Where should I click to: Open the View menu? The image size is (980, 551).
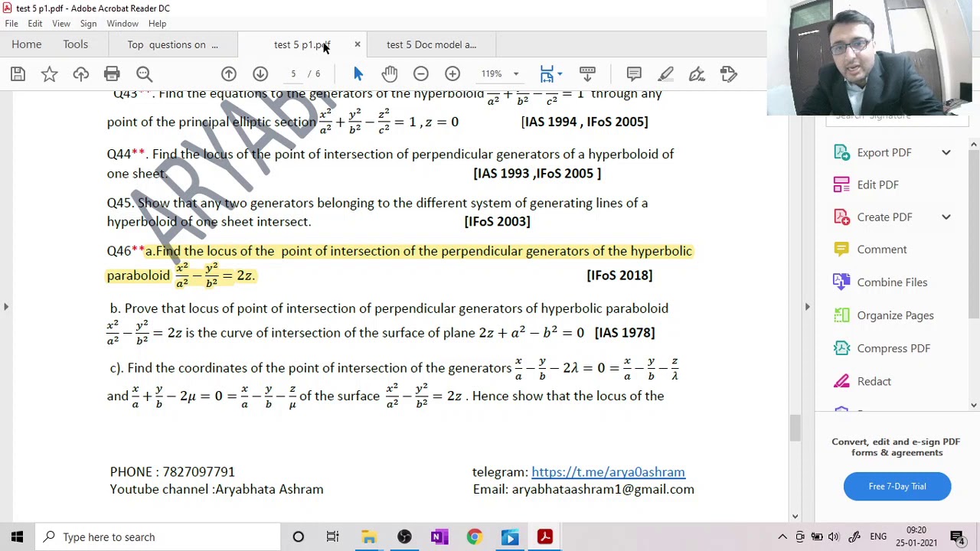coord(61,24)
